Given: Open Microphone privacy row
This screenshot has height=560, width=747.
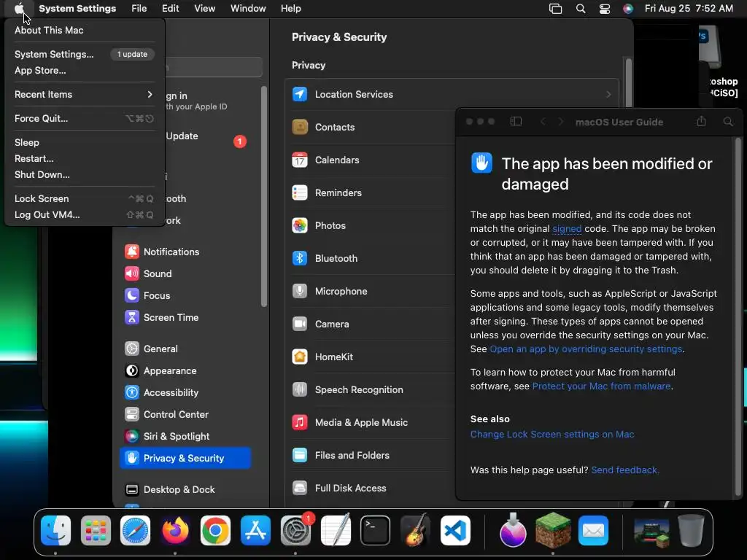Looking at the screenshot, I should [371, 292].
